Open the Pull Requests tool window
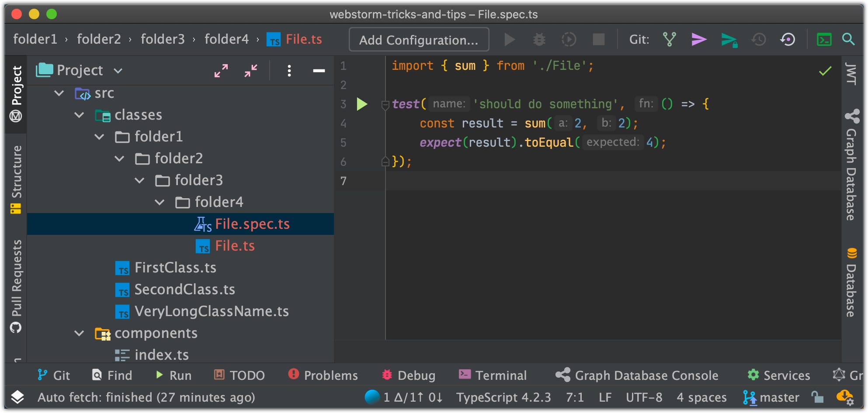 click(x=16, y=286)
